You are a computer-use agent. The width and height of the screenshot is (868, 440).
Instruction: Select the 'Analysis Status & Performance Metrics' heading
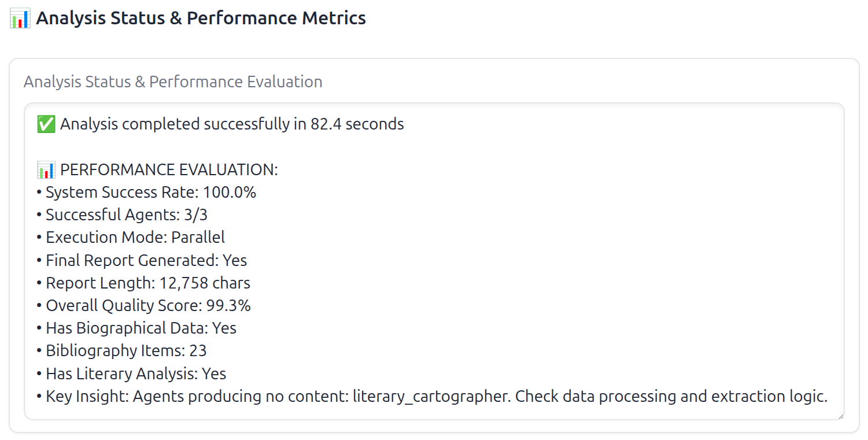(200, 18)
